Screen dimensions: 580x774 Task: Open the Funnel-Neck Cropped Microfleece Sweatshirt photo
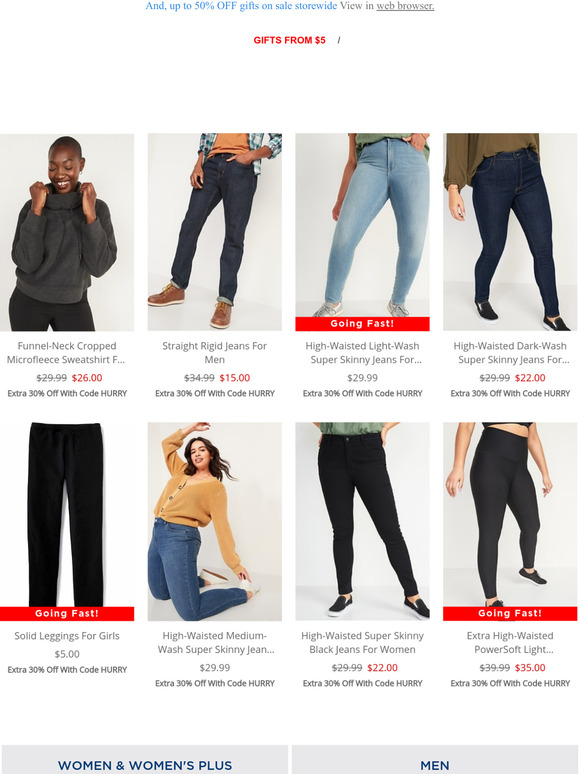point(67,232)
